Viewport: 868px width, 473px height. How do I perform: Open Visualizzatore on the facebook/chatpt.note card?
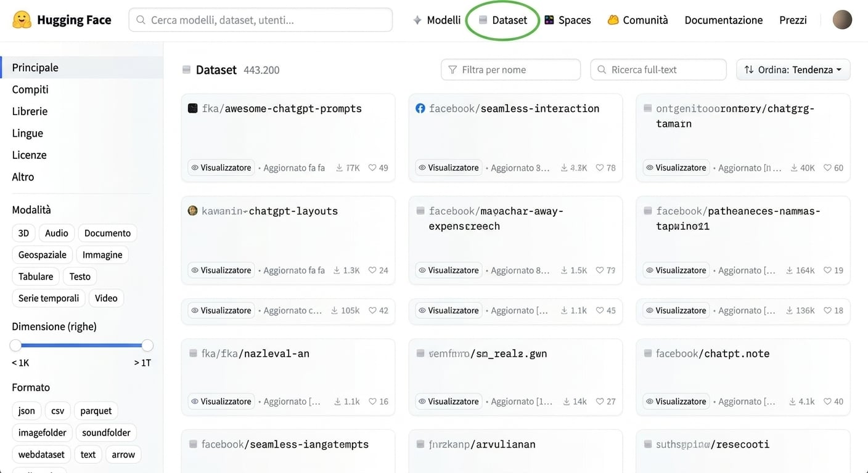[675, 402]
